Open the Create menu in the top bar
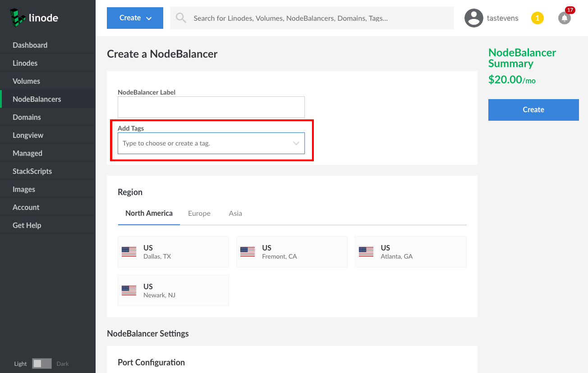588x373 pixels. (x=135, y=18)
